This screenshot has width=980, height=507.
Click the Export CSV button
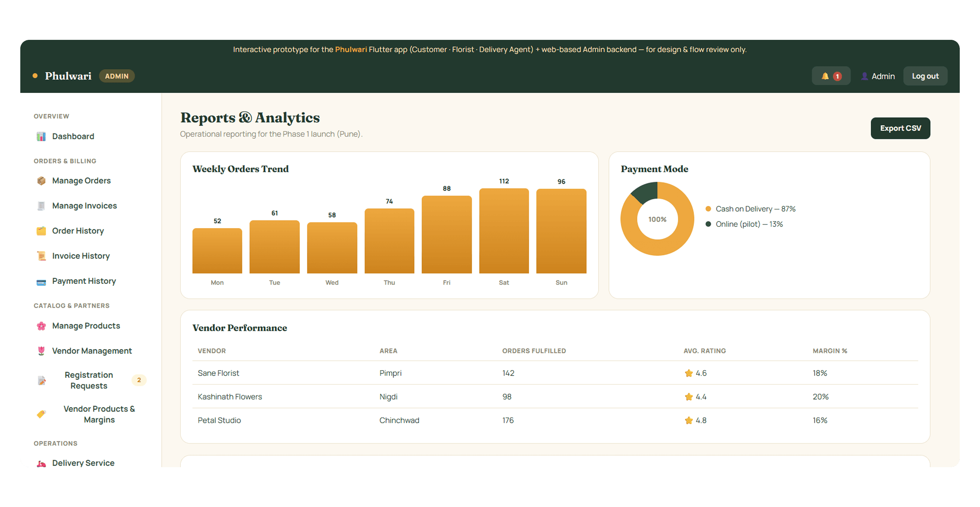click(900, 128)
